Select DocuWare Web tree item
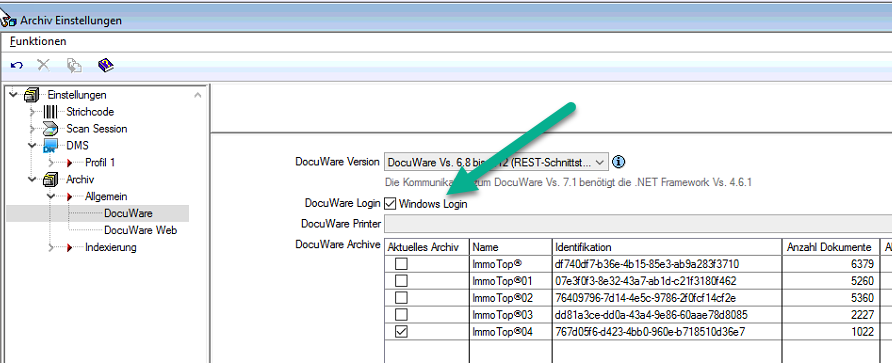 click(141, 230)
